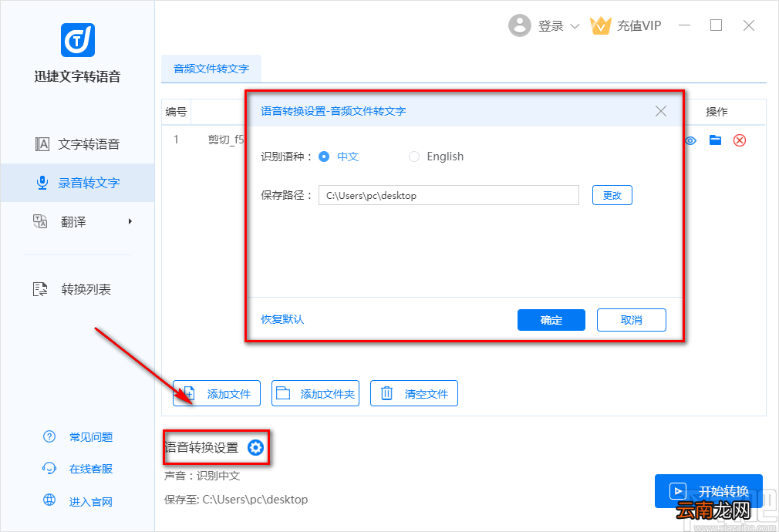Switch to the 音频文件转文字 tab
This screenshot has width=779, height=532.
[x=211, y=69]
